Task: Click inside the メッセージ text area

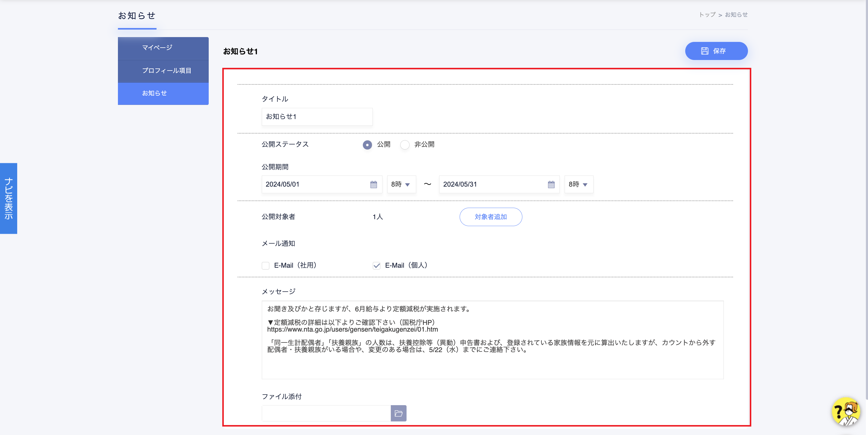Action: point(492,364)
